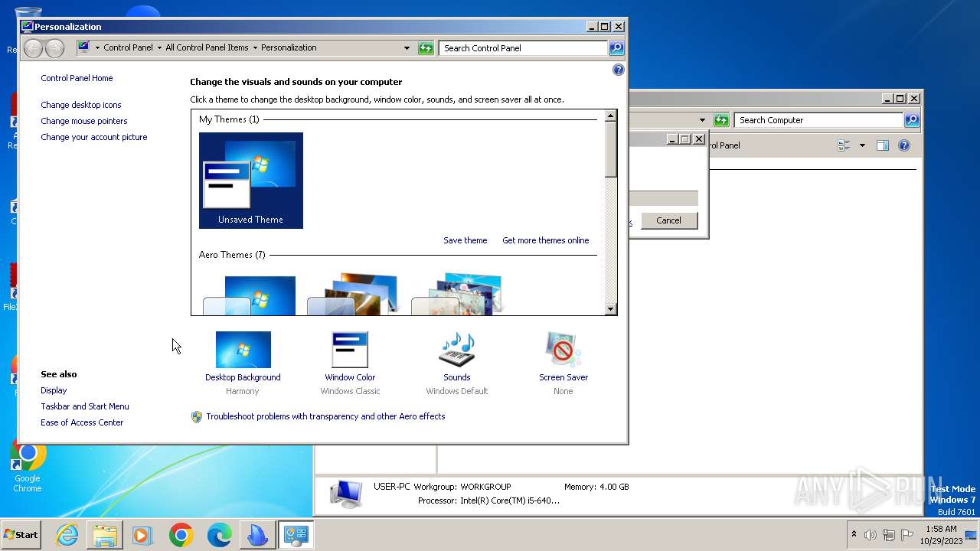Click the network icon in system tray
Image resolution: width=980 pixels, height=551 pixels.
tap(889, 535)
